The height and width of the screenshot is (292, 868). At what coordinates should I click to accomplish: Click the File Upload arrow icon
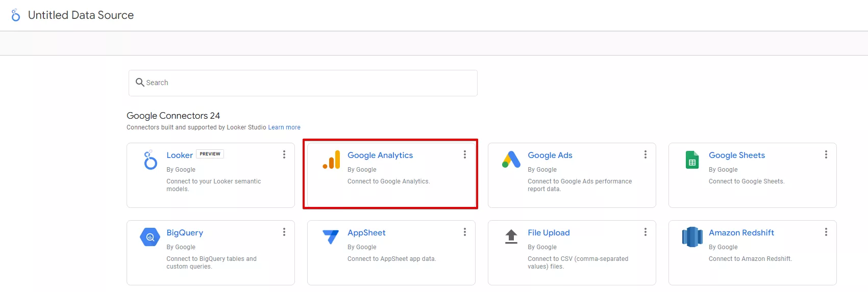511,237
